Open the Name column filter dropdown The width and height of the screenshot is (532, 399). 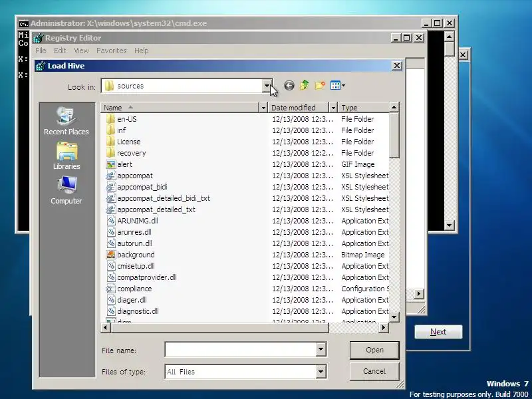click(x=263, y=108)
